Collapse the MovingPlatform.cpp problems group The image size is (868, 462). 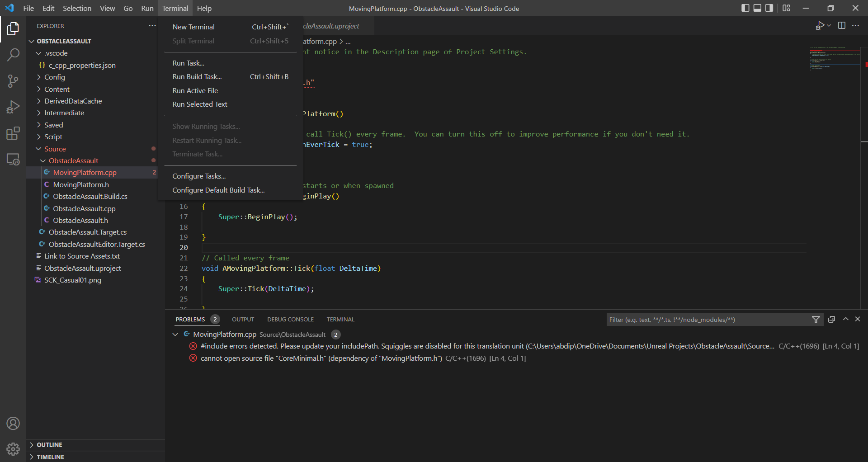(x=175, y=335)
